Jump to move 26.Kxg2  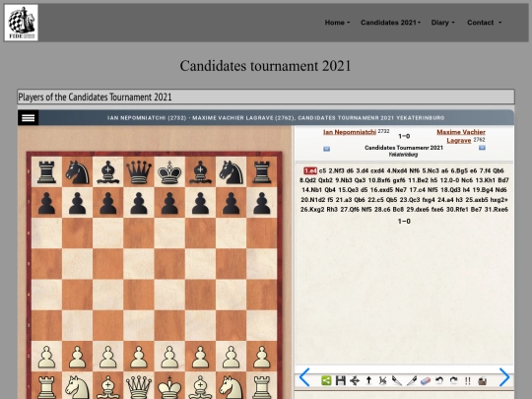coord(312,209)
